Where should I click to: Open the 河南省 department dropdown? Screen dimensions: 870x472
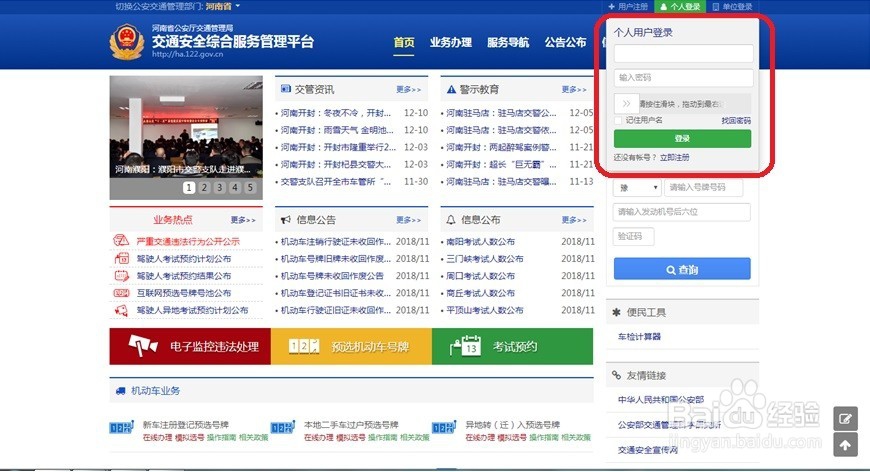coord(222,6)
